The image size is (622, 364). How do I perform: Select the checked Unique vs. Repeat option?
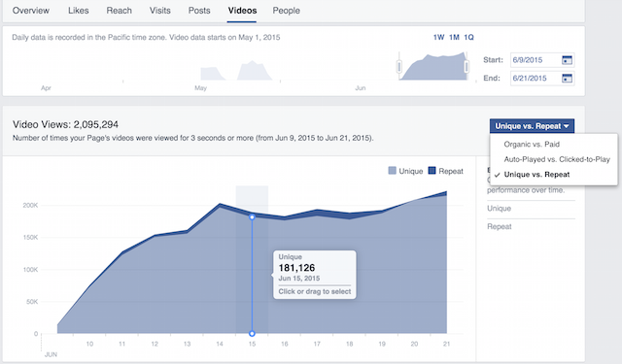coord(536,175)
